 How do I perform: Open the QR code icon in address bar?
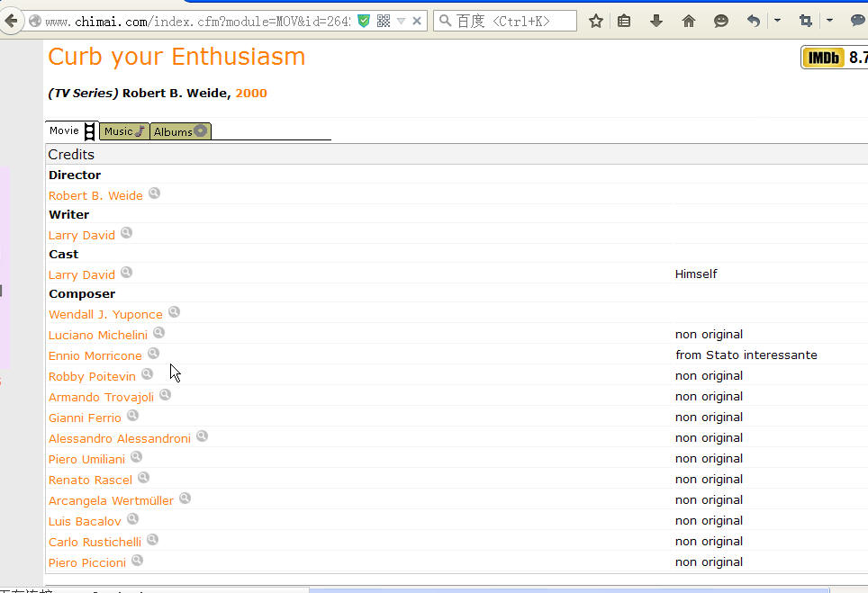[x=383, y=21]
